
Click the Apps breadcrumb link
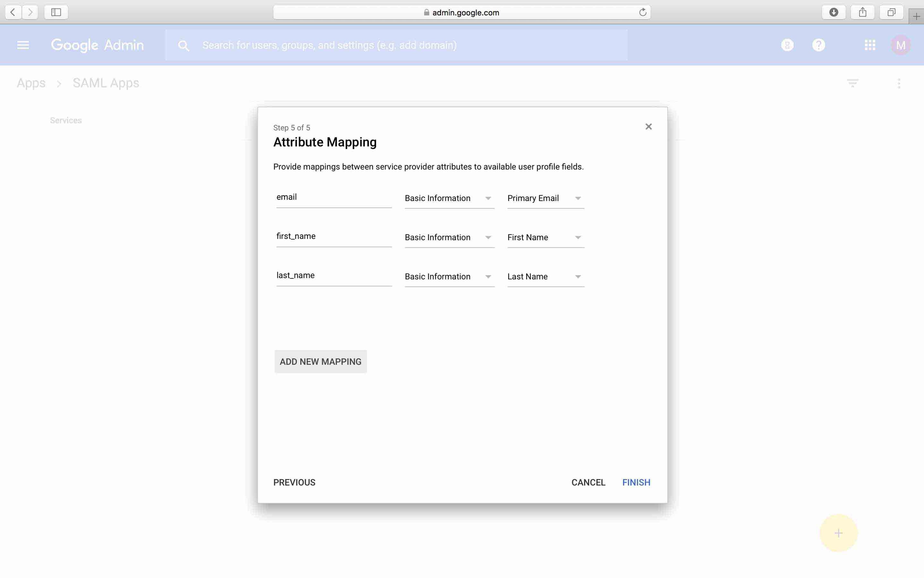[x=31, y=83]
